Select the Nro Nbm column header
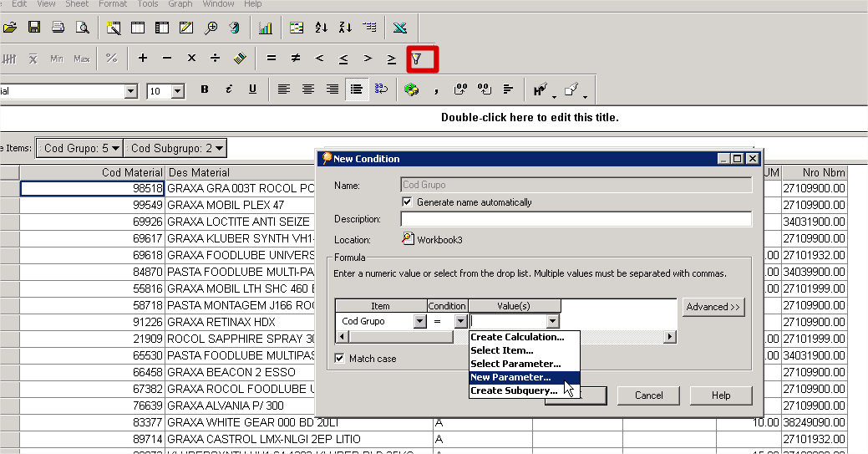Screen dimensions: 868x454 [x=815, y=172]
